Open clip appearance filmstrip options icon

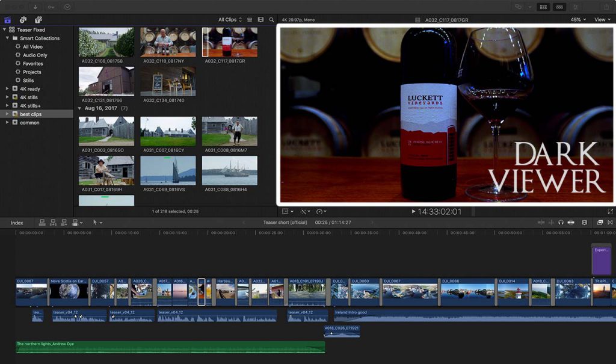pos(260,20)
